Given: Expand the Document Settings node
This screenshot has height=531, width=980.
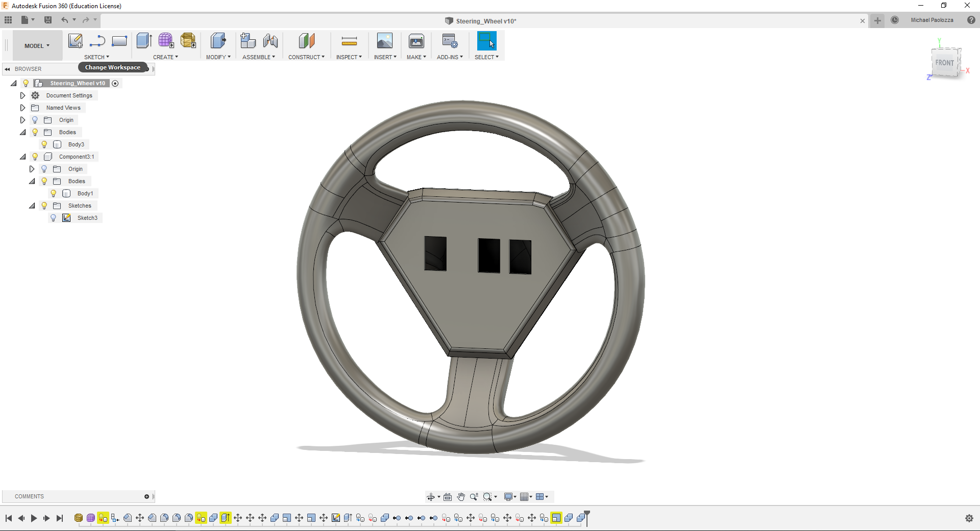Looking at the screenshot, I should coord(22,95).
